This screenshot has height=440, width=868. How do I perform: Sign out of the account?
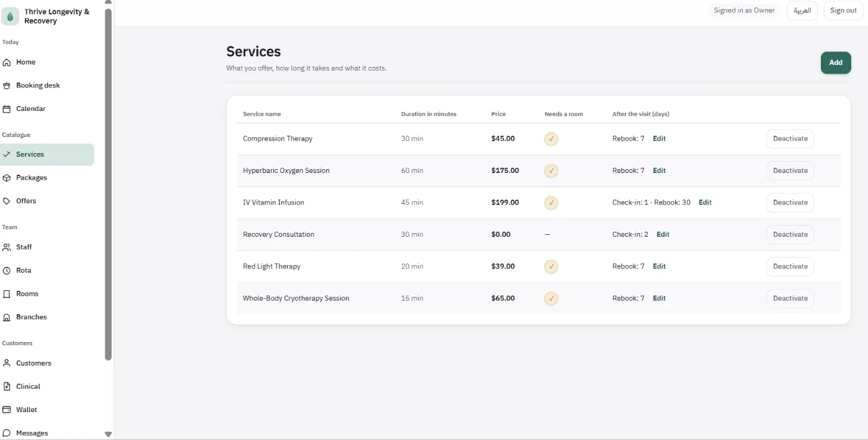[843, 11]
